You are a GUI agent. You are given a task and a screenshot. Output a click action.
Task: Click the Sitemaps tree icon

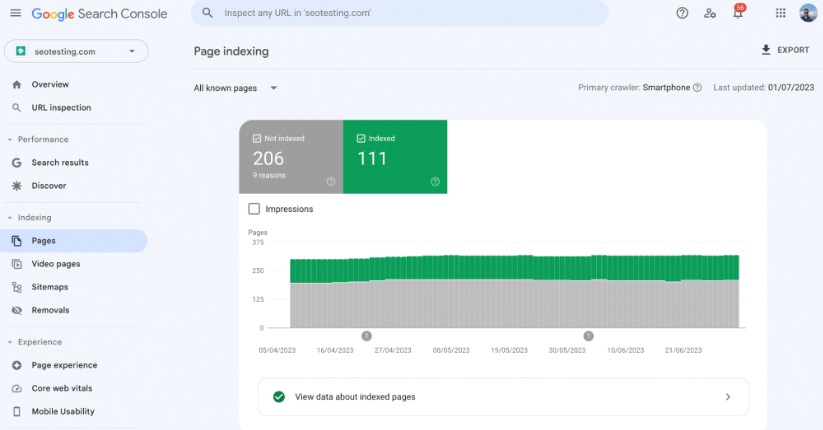click(x=17, y=287)
